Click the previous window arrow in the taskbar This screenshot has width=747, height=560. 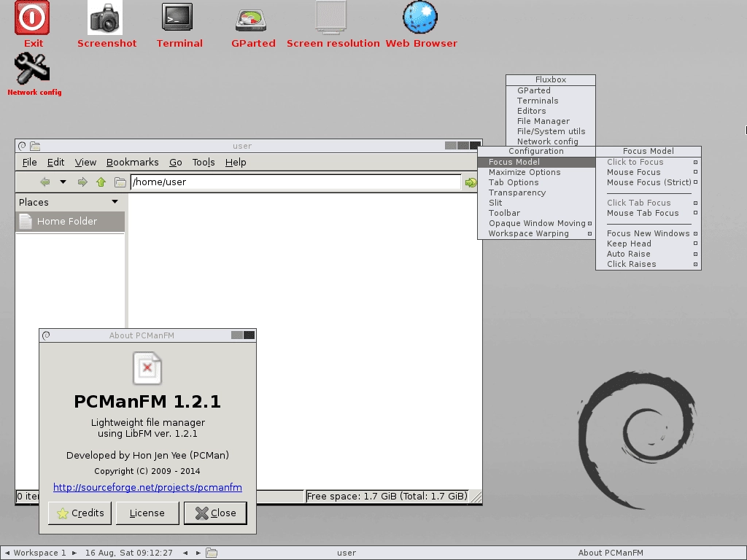point(185,553)
